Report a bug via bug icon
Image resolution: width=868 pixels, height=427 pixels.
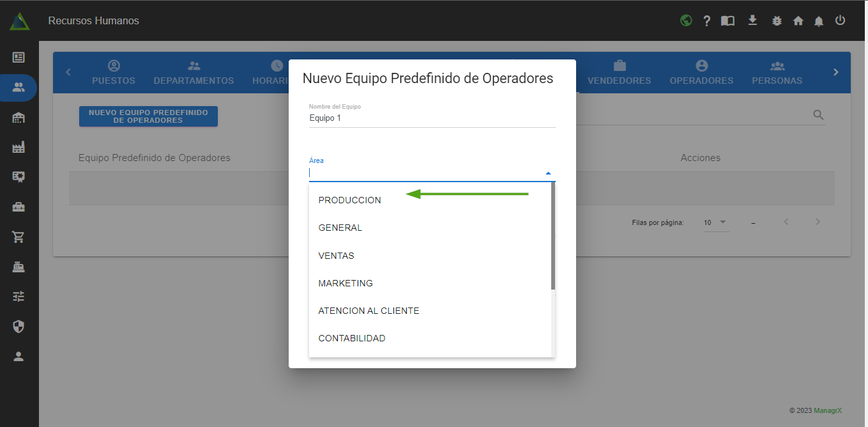tap(777, 20)
